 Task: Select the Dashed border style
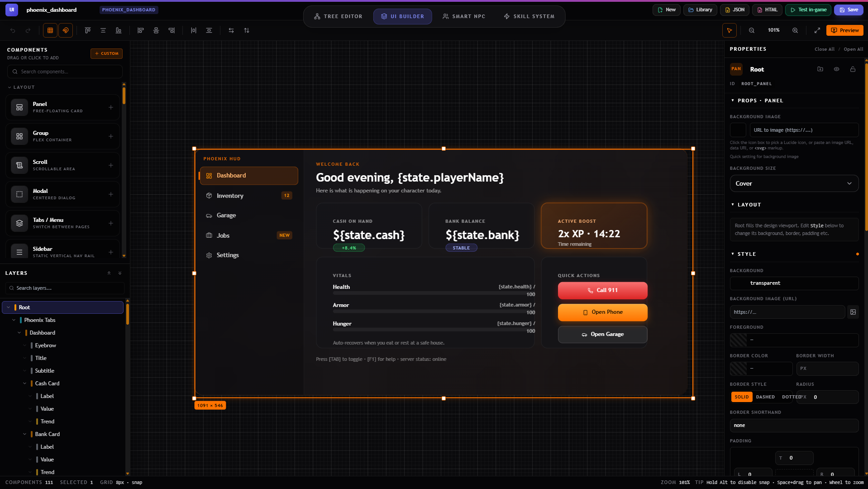765,397
